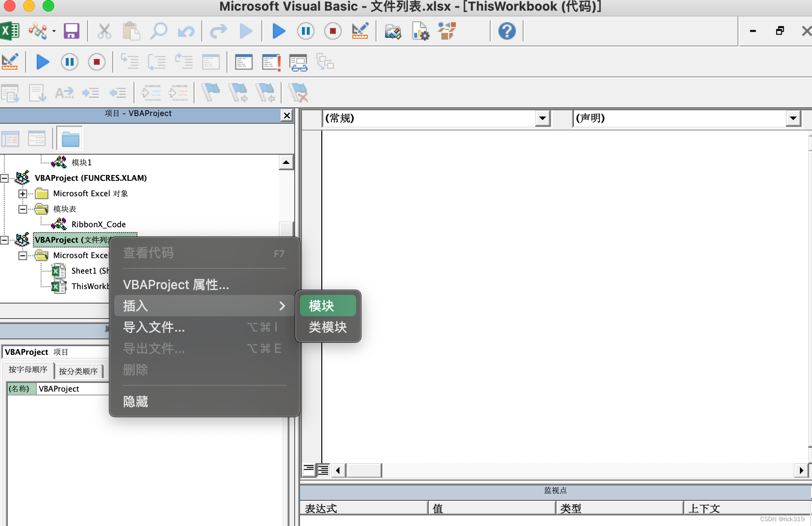Open Help question mark icon
Image resolution: width=812 pixels, height=526 pixels.
507,31
